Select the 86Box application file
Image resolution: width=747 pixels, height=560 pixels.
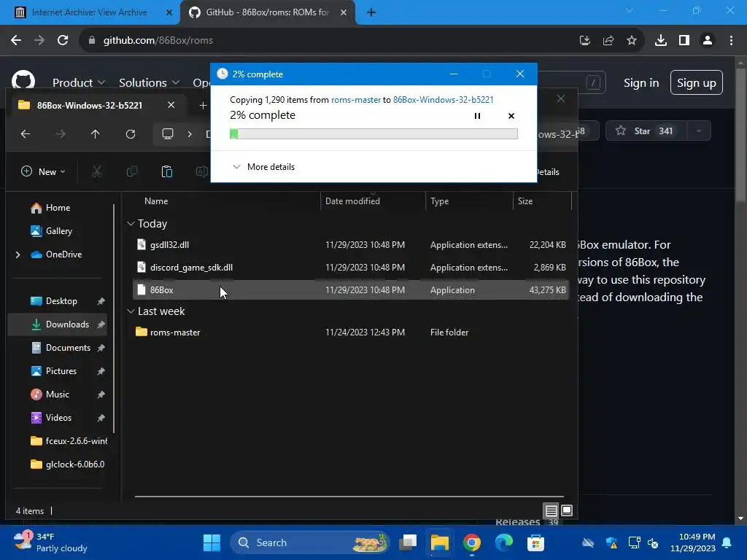(x=351, y=290)
